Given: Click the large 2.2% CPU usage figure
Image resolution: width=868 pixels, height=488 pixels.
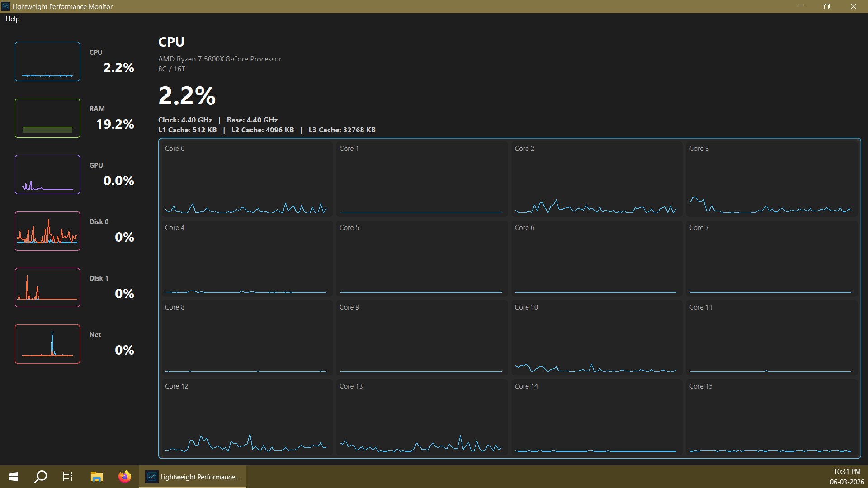Looking at the screenshot, I should [187, 96].
